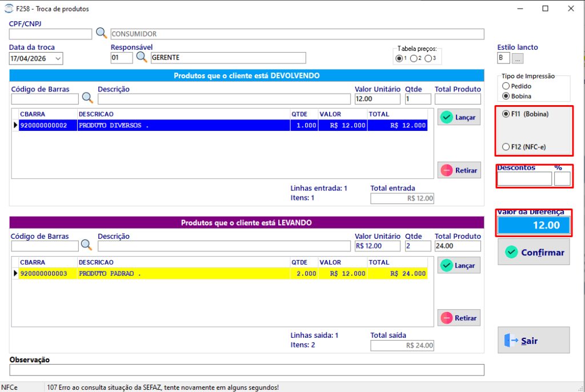This screenshot has width=585, height=392.
Task: Focus the Descontos value field
Action: coord(524,179)
